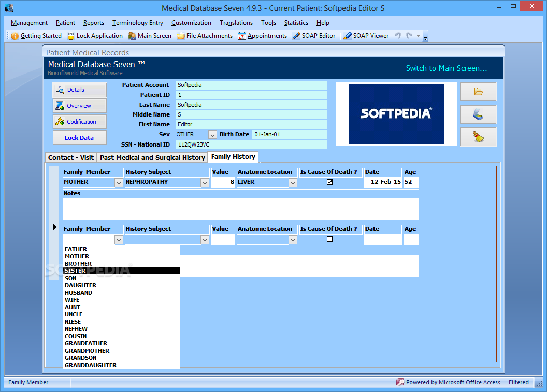Open the Reports menu

point(93,23)
